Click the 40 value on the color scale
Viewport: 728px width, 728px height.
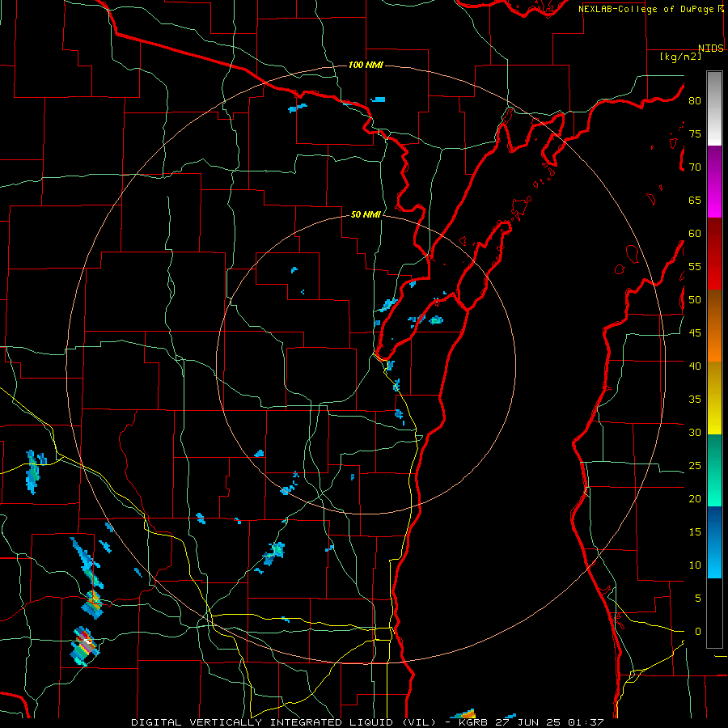695,366
